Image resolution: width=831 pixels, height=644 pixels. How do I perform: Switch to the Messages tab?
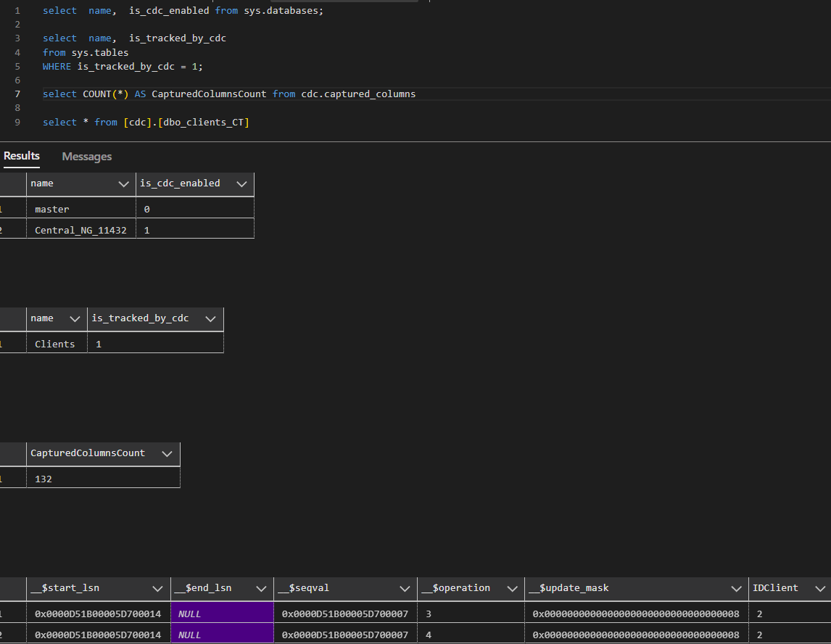point(87,156)
